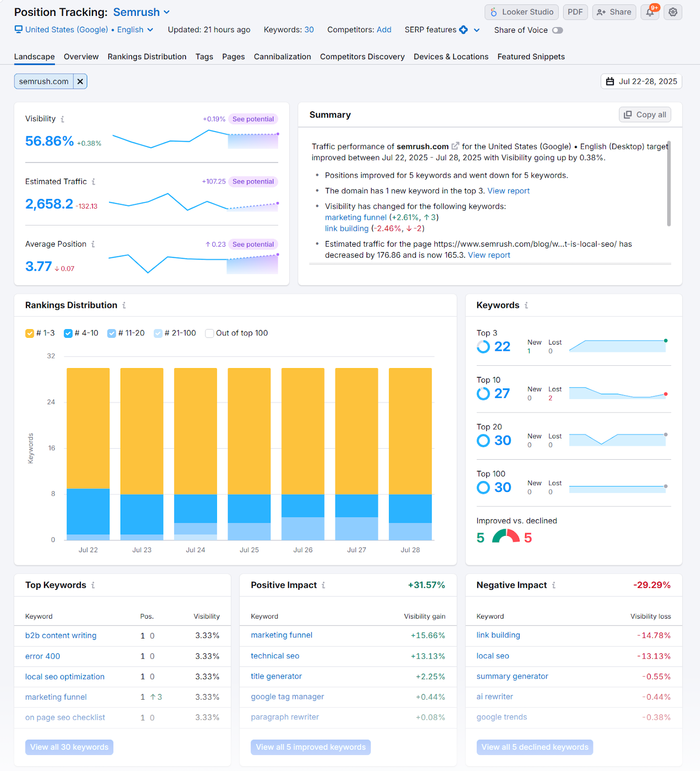
Task: Click info icon next to Rankings Distribution
Action: coord(124,306)
